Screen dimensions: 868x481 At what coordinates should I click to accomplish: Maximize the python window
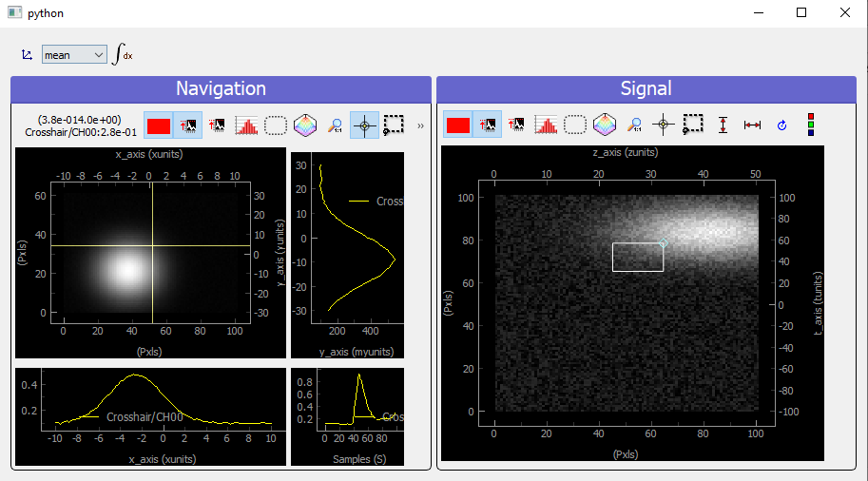801,12
